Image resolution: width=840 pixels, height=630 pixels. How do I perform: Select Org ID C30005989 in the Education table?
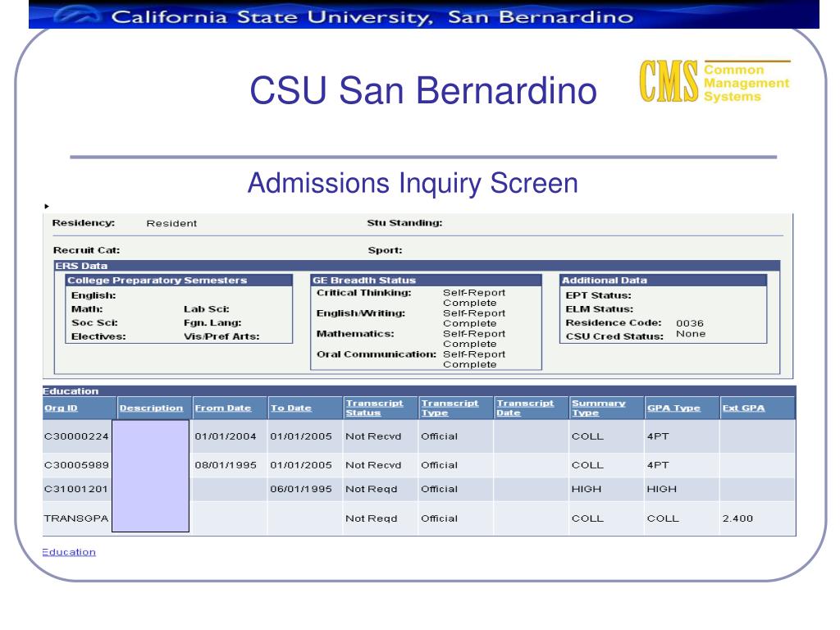76,466
